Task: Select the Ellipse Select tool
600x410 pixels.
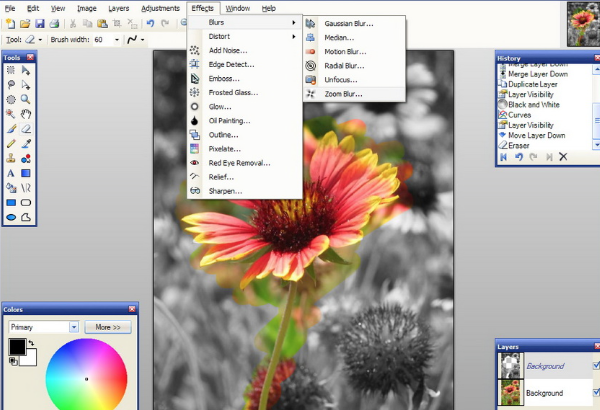Action: click(x=11, y=100)
